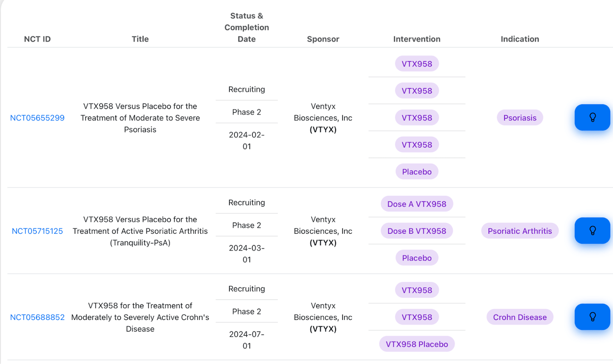The image size is (613, 364).
Task: Open the NCT05655299 trial link
Action: (37, 118)
